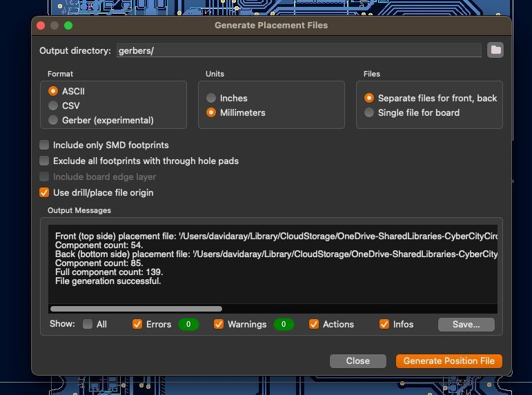
Task: Click the 'File generation successful.' message
Action: (108, 281)
